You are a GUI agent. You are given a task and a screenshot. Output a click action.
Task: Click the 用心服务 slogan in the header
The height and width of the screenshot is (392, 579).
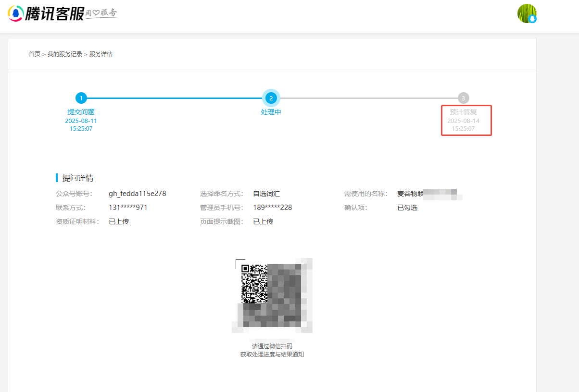[101, 13]
